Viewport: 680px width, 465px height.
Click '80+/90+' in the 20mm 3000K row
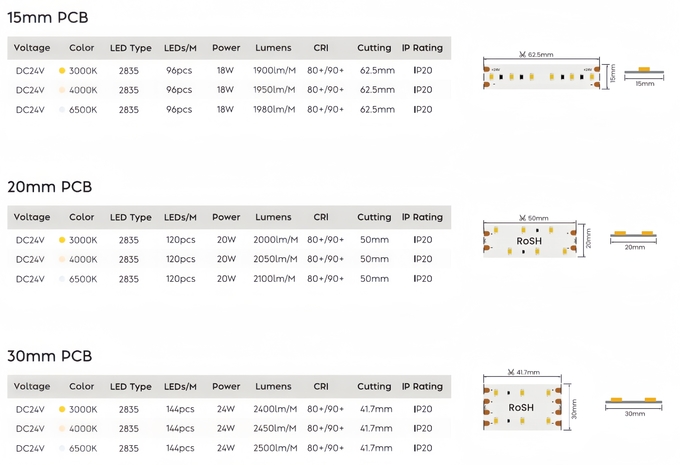[325, 240]
